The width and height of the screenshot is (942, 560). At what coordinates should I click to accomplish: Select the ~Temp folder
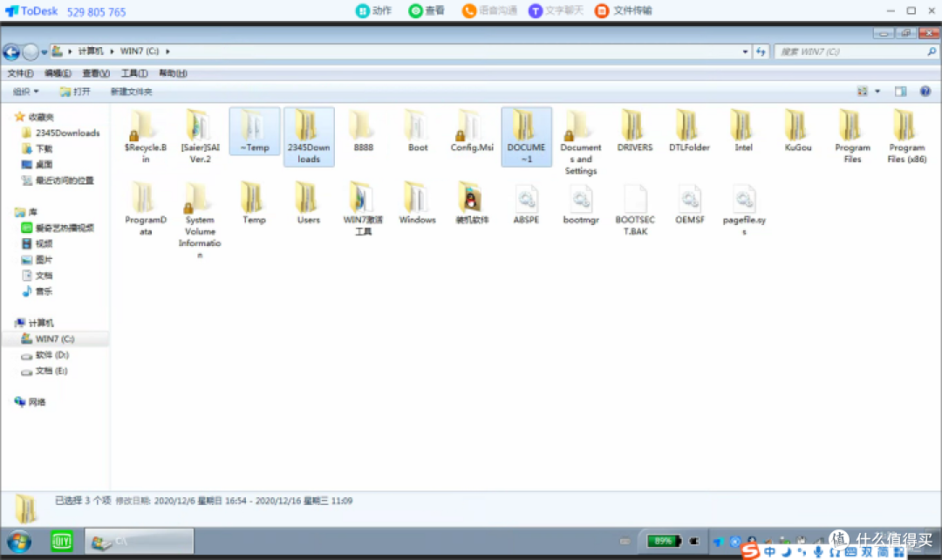point(254,131)
